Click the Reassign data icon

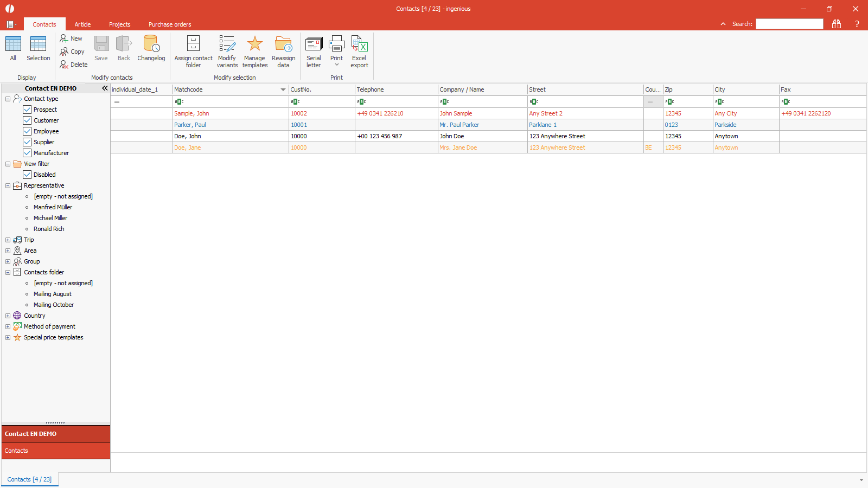point(283,44)
